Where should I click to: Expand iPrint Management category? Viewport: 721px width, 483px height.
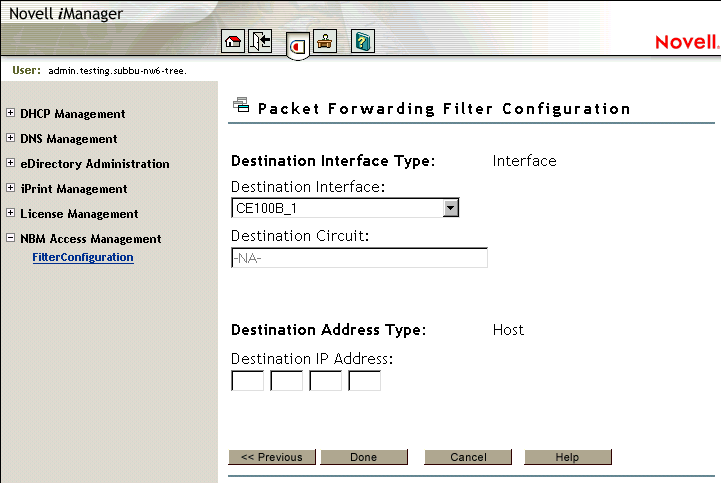pyautogui.click(x=11, y=189)
